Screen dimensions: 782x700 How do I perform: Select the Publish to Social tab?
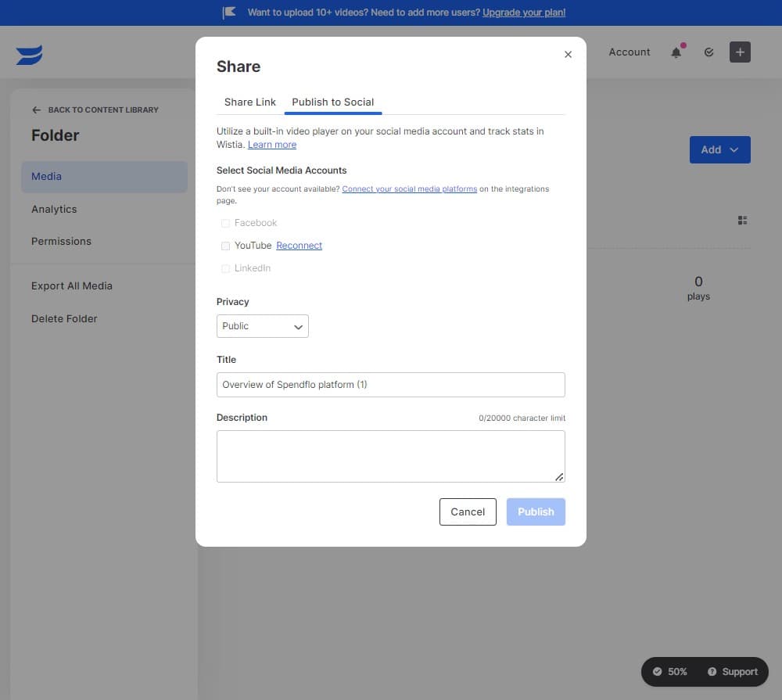pos(332,102)
